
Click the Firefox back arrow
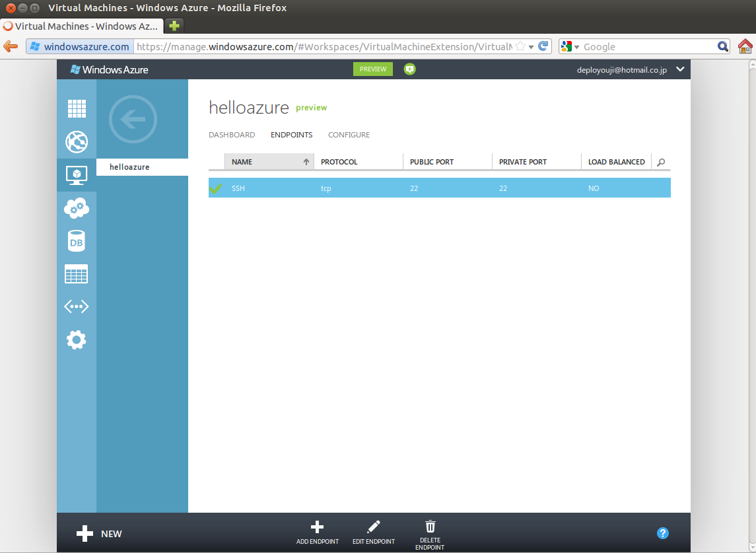click(x=11, y=47)
